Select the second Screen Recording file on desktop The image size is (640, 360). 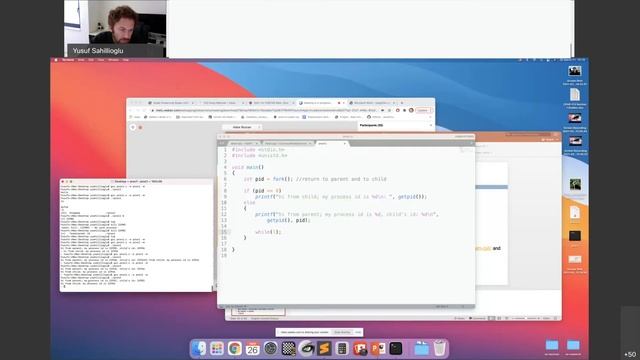(575, 141)
